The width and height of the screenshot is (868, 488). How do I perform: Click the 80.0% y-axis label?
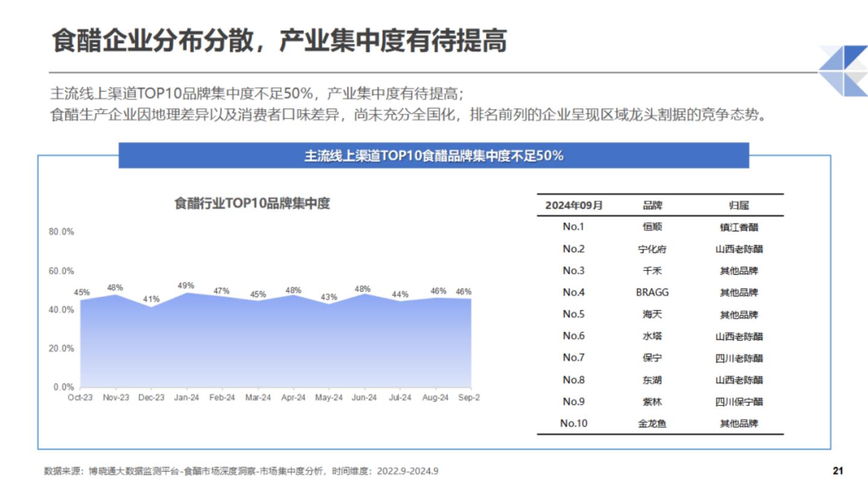pos(61,232)
